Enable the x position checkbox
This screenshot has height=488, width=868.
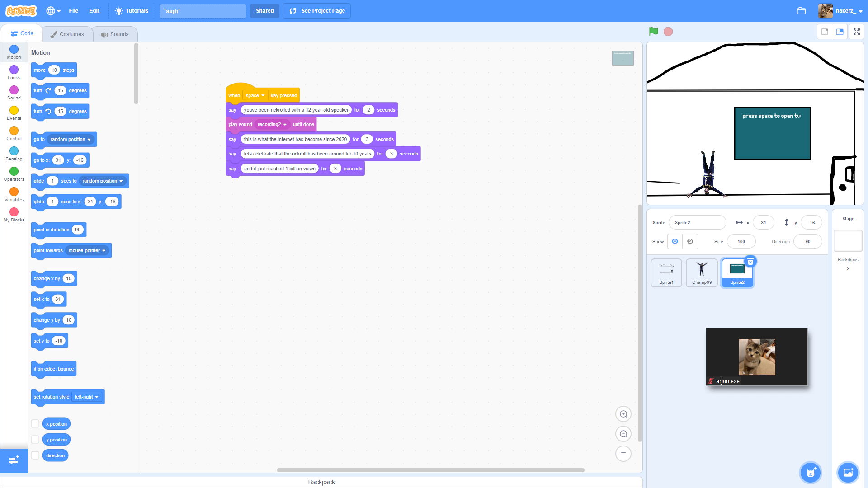pos(35,424)
